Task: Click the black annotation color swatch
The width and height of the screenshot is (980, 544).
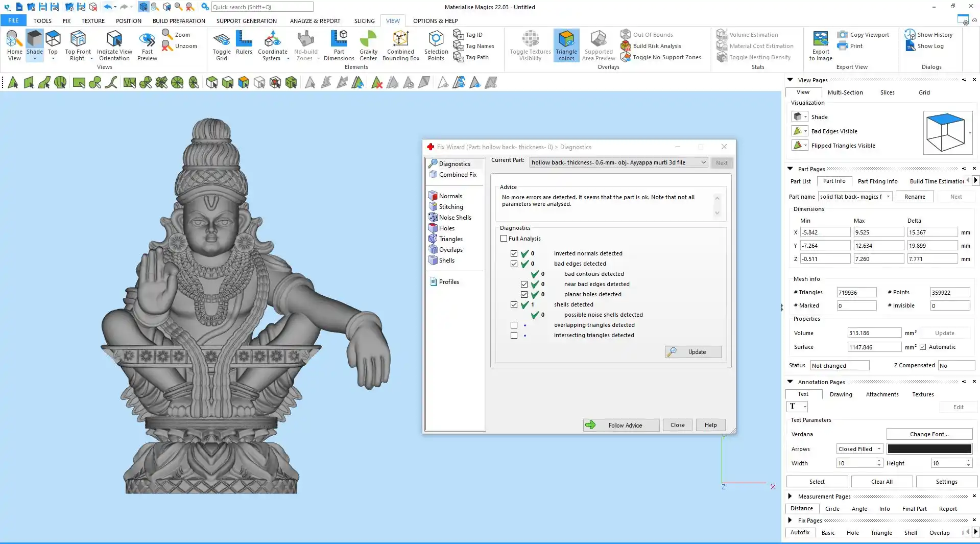Action: coord(929,449)
